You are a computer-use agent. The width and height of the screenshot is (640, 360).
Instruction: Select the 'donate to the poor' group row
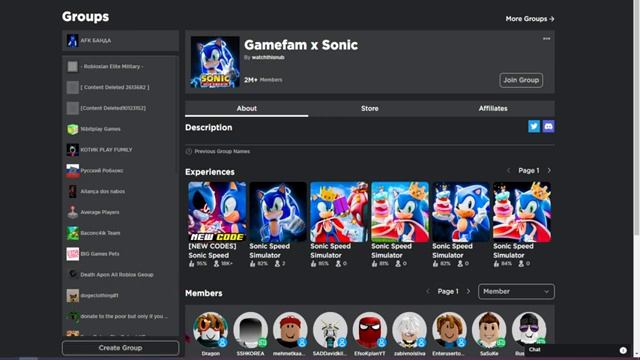pos(120,316)
